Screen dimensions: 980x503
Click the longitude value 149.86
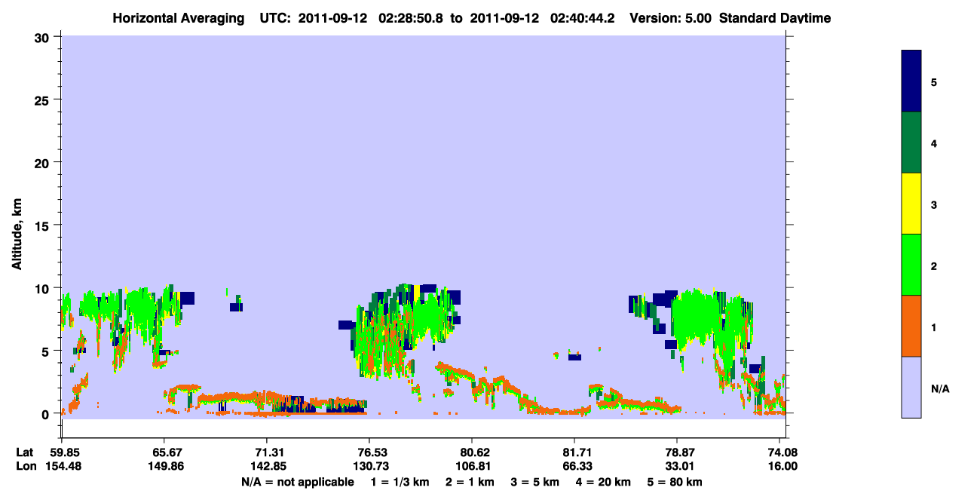[164, 466]
